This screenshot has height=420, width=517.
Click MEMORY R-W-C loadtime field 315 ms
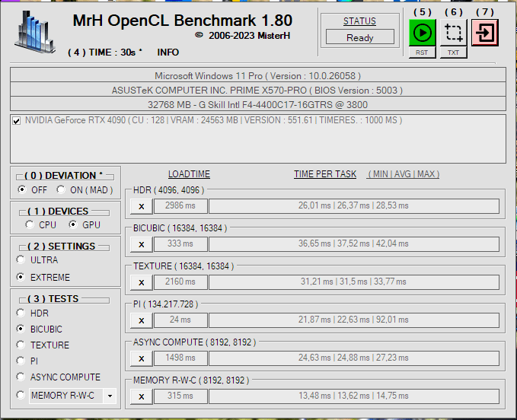(180, 396)
